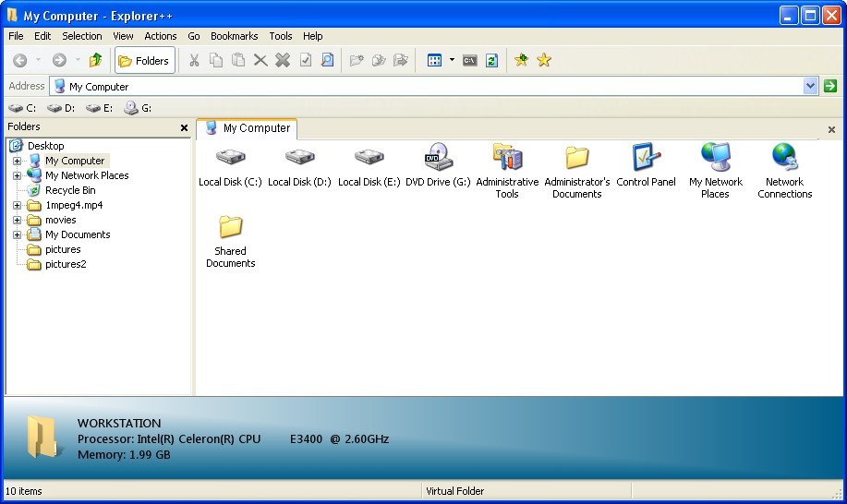Jump to DVD drive G: in drives bar
Image resolution: width=847 pixels, height=504 pixels.
pyautogui.click(x=138, y=108)
